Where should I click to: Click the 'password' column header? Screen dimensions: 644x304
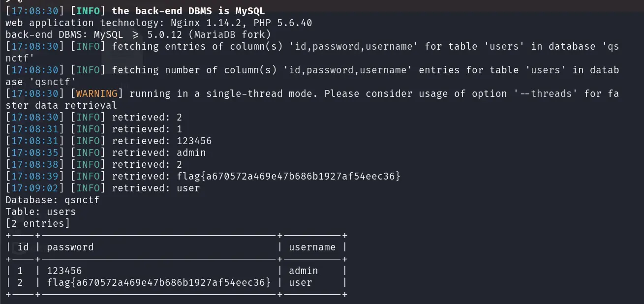pyautogui.click(x=70, y=247)
